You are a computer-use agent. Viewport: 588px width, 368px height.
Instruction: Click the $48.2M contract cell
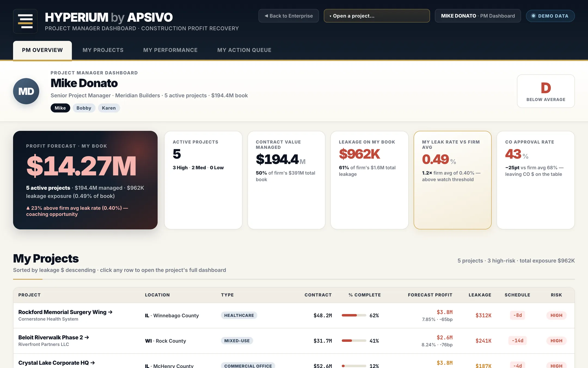coord(323,315)
